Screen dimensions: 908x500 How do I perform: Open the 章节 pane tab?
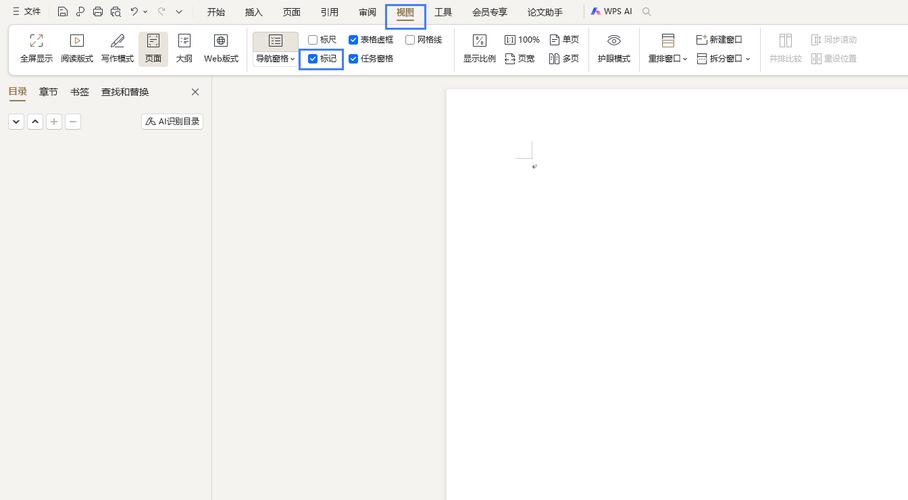pos(49,92)
